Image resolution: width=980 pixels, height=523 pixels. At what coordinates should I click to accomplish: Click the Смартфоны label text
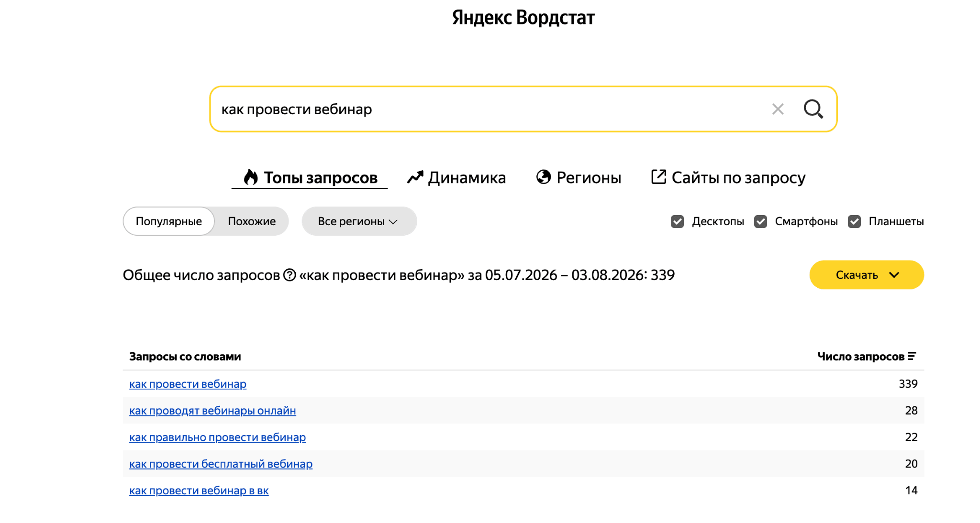pyautogui.click(x=806, y=221)
